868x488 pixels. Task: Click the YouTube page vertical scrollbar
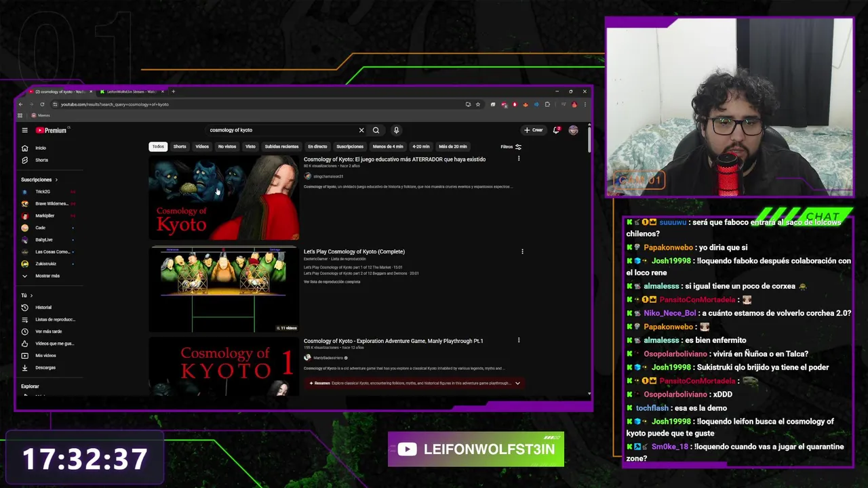coord(589,139)
